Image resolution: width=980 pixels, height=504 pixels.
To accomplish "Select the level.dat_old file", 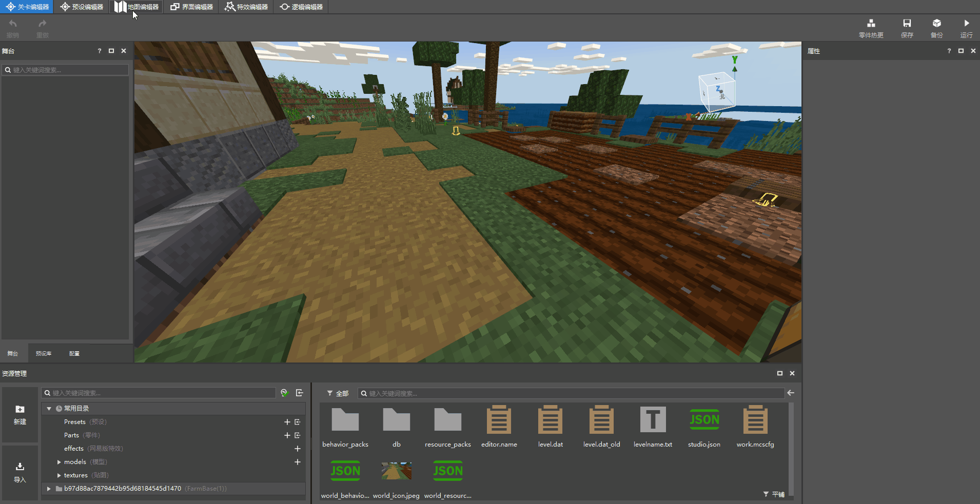I will 602,427.
